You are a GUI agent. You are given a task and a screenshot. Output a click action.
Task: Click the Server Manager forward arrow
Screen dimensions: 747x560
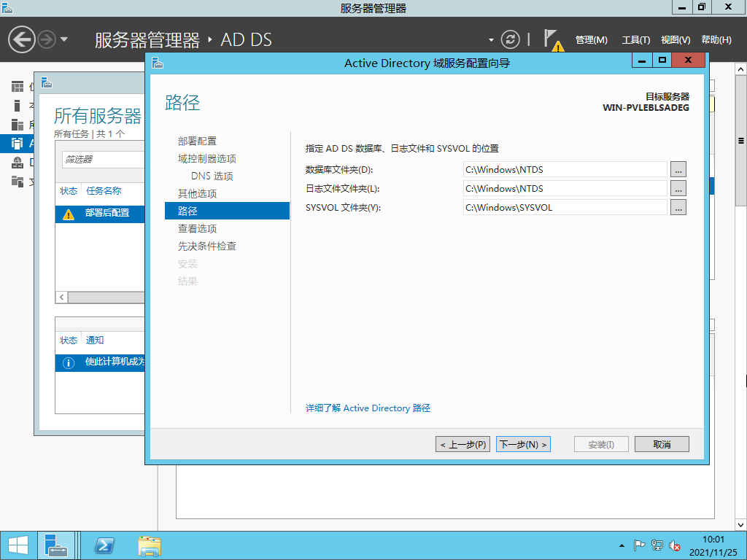pos(47,39)
